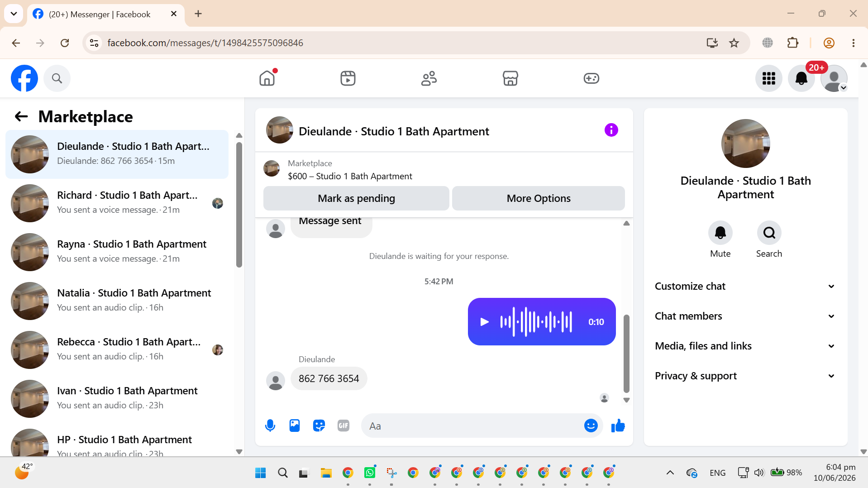Image resolution: width=868 pixels, height=488 pixels.
Task: Attach a photo using the image icon
Action: 295,426
